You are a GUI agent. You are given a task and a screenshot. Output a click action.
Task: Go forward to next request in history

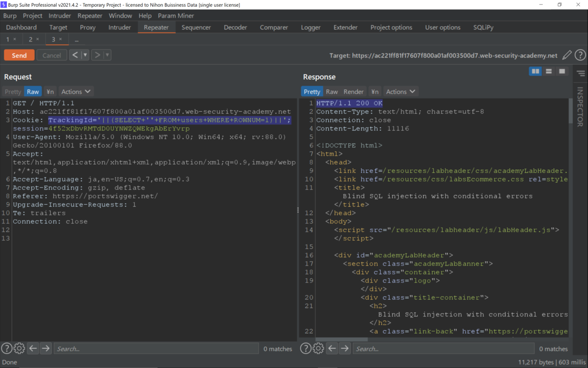(97, 55)
